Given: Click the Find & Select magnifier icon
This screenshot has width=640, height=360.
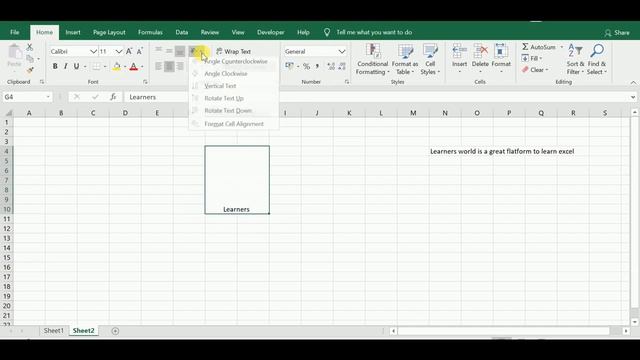Looking at the screenshot, I should [x=597, y=51].
